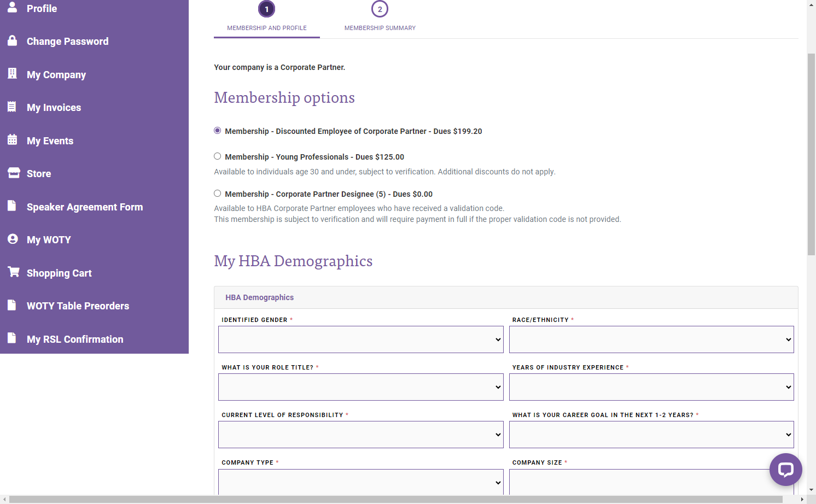This screenshot has width=816, height=504.
Task: Switch to Membership and Profile tab
Action: point(267,28)
